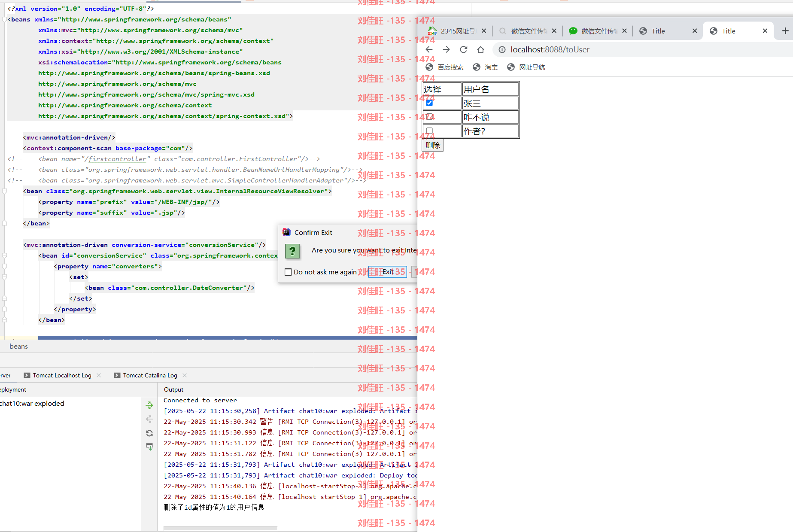Image resolution: width=793 pixels, height=532 pixels.
Task: Collapse the conversionService bean fold
Action: coord(4,255)
